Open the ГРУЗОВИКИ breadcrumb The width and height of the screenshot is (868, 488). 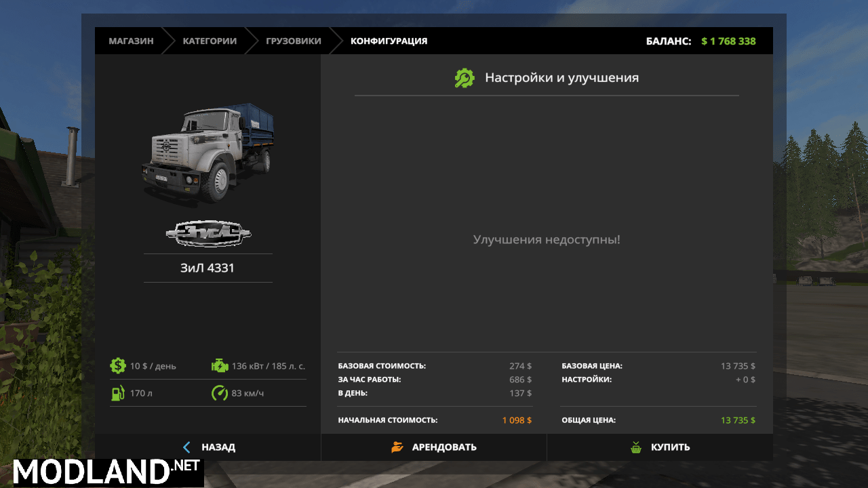coord(294,41)
